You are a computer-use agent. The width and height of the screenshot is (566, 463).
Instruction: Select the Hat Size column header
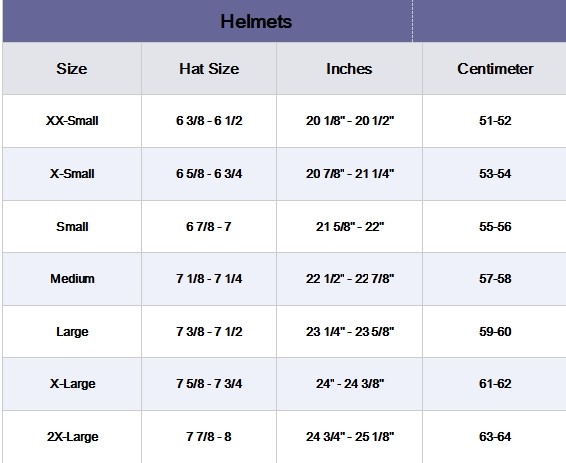209,69
